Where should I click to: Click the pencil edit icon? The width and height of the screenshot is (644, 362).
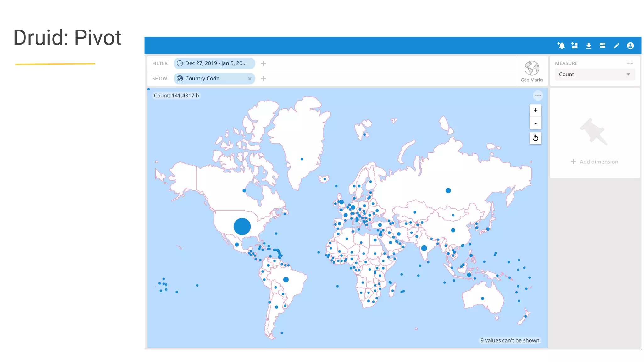coord(616,46)
